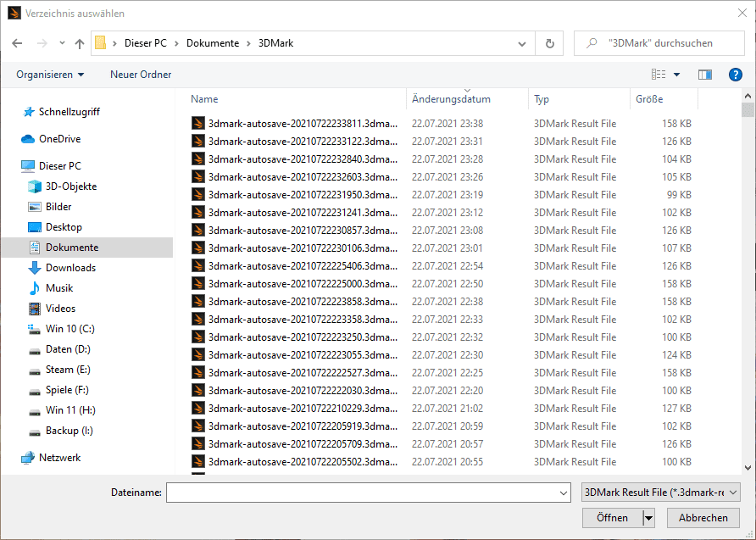Select Netzwerk in the navigation pane
The image size is (756, 540).
(60, 458)
